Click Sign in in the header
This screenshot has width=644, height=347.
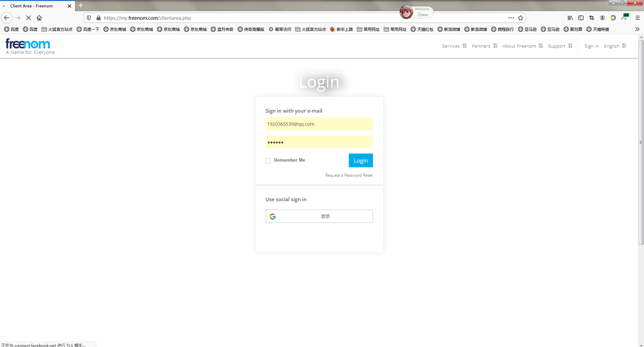(x=591, y=46)
